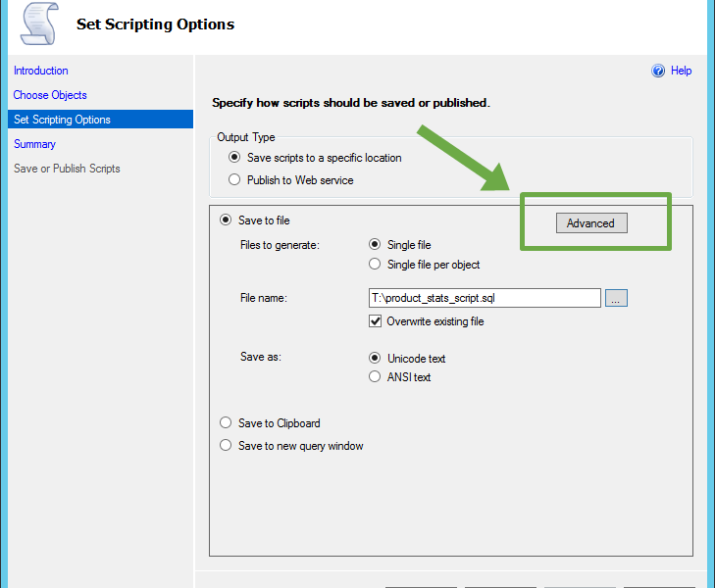Click the Help question mark icon
Screen dimensions: 715x588
[658, 71]
